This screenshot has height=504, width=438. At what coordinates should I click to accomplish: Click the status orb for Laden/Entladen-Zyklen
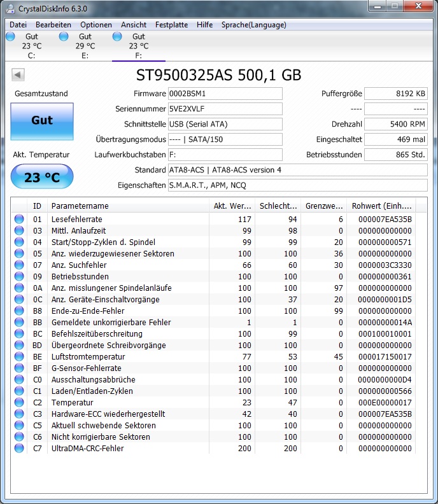[19, 391]
